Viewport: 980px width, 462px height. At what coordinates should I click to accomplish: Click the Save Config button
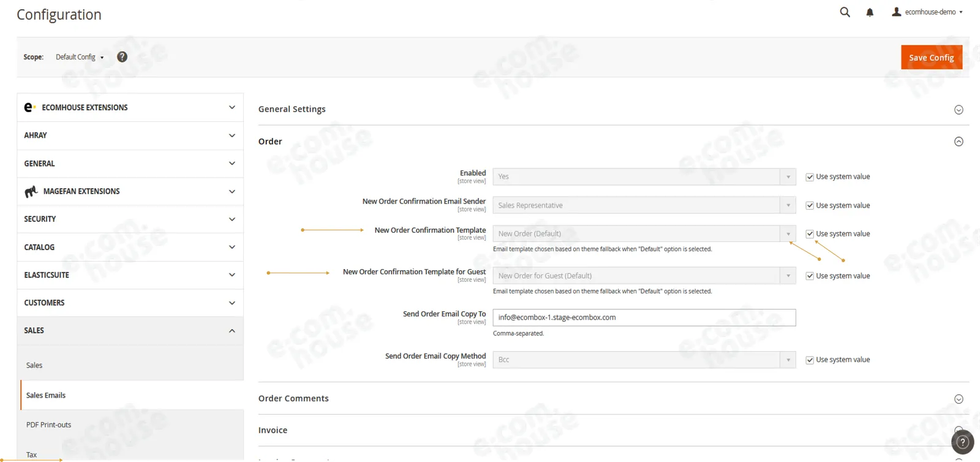931,58
